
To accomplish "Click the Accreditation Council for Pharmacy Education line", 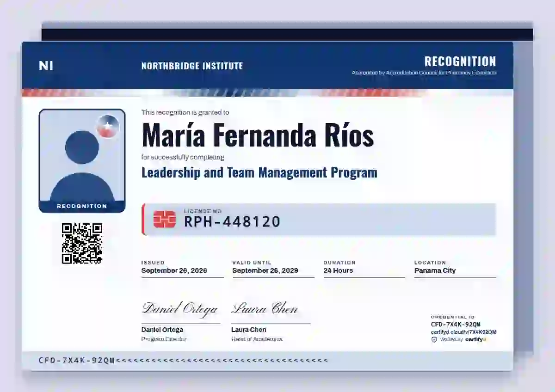I will tap(424, 73).
